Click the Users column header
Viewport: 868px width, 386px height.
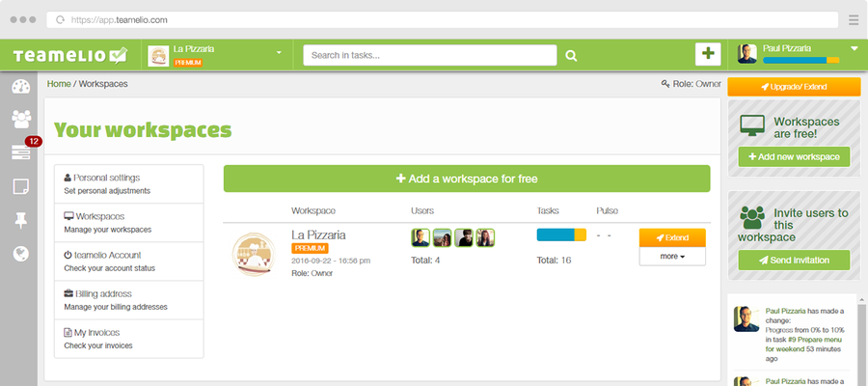pos(422,211)
